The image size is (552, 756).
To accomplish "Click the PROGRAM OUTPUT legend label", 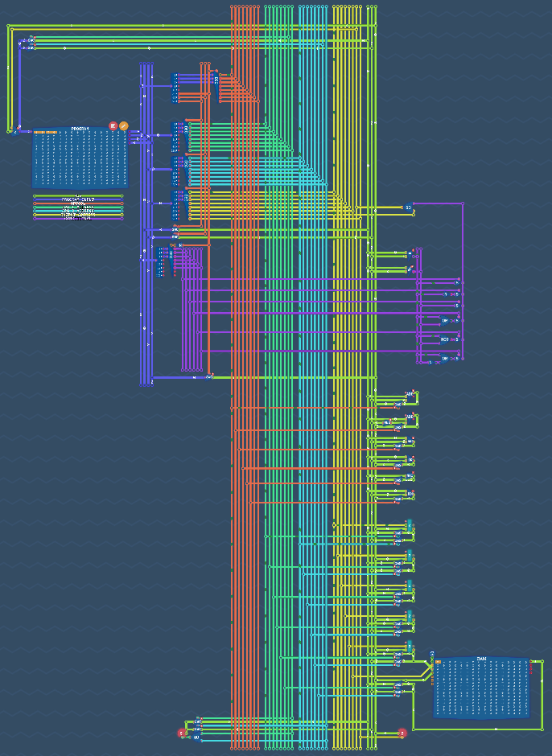I will (x=78, y=199).
